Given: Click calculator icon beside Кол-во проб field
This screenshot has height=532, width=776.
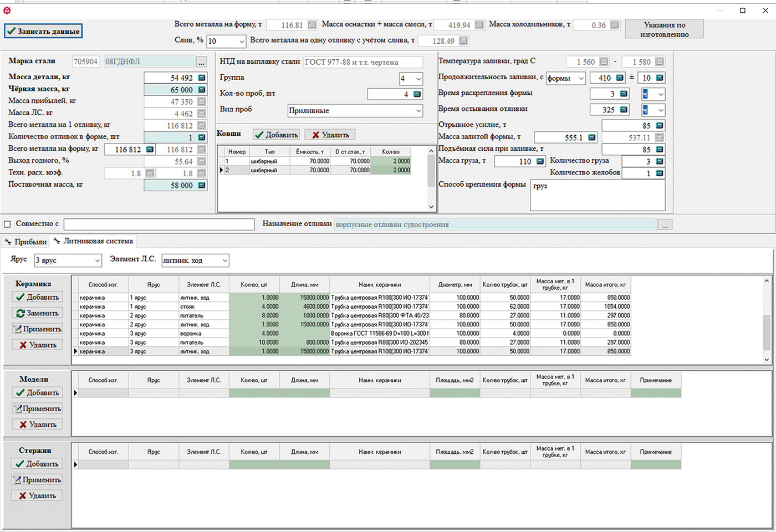Looking at the screenshot, I should 417,94.
